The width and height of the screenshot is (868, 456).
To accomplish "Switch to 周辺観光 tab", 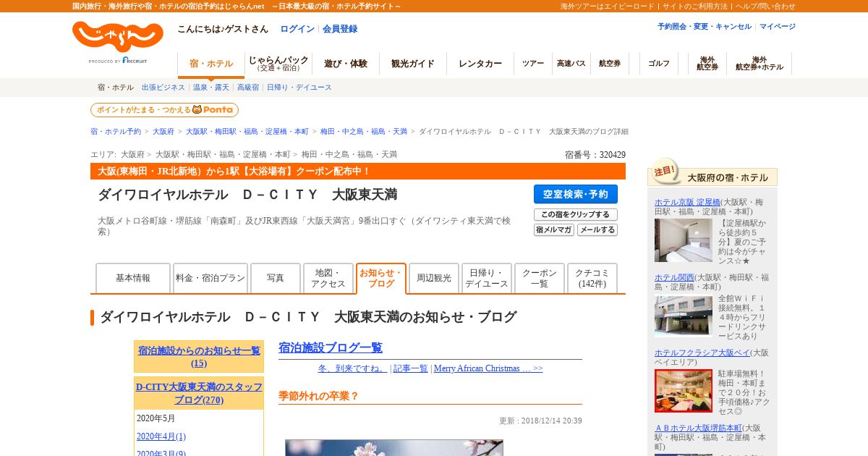I will (x=434, y=278).
